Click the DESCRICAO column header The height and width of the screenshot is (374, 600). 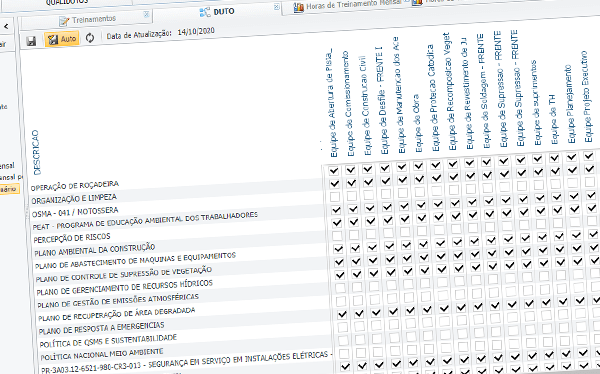tap(36, 152)
